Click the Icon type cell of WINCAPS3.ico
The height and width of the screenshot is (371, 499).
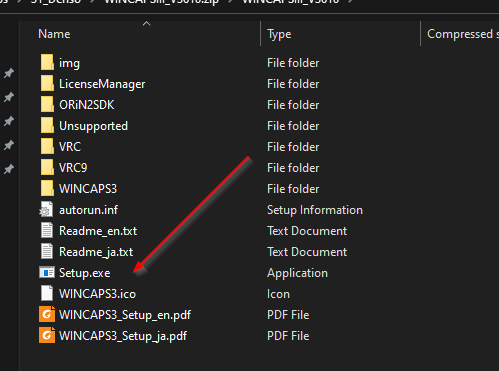pos(278,294)
